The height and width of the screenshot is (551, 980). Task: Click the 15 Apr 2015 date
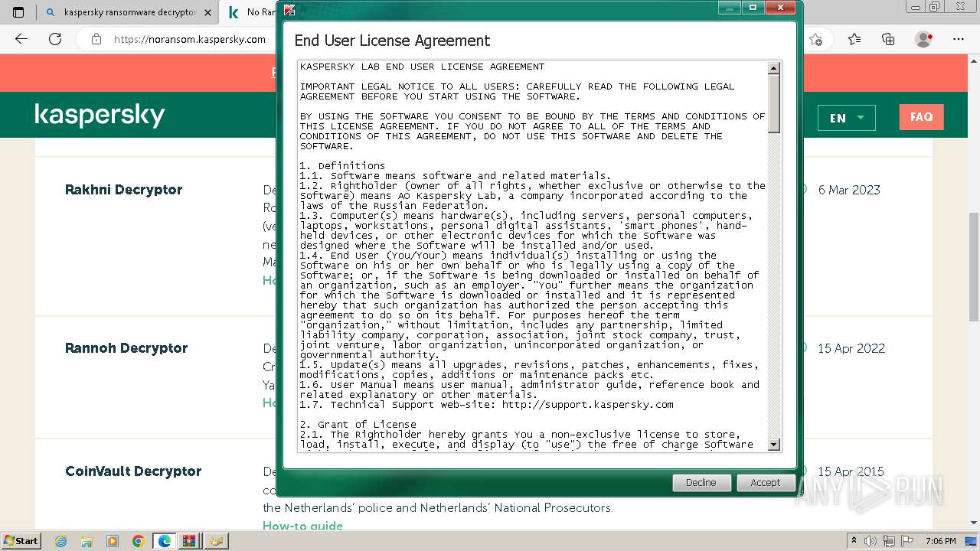click(851, 471)
